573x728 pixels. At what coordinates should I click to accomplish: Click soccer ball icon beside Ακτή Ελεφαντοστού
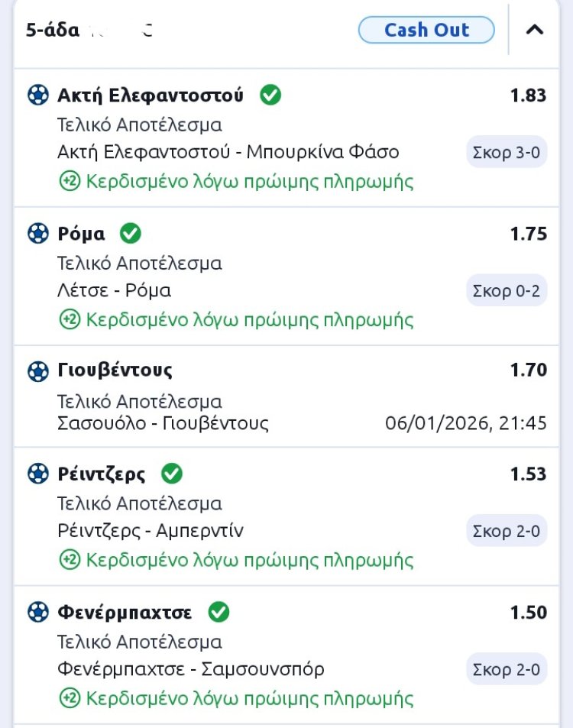pyautogui.click(x=37, y=95)
